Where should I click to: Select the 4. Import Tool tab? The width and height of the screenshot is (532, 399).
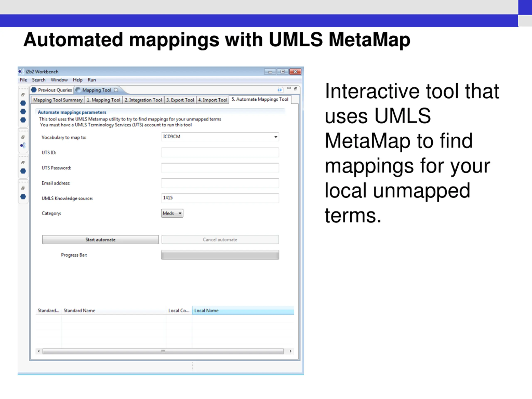pos(213,100)
